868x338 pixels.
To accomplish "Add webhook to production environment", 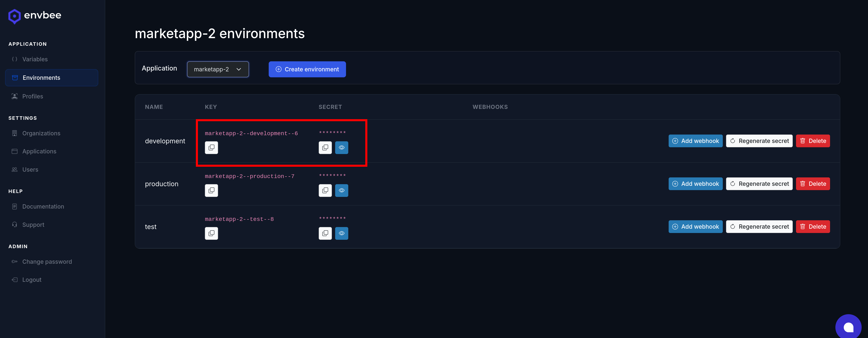I will (696, 184).
